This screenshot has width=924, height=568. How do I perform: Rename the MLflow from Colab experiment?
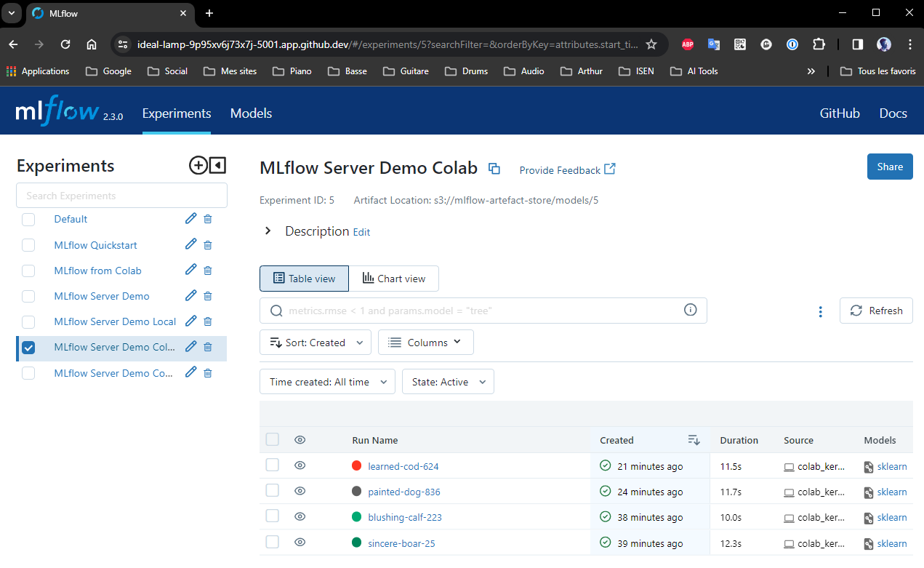click(191, 270)
